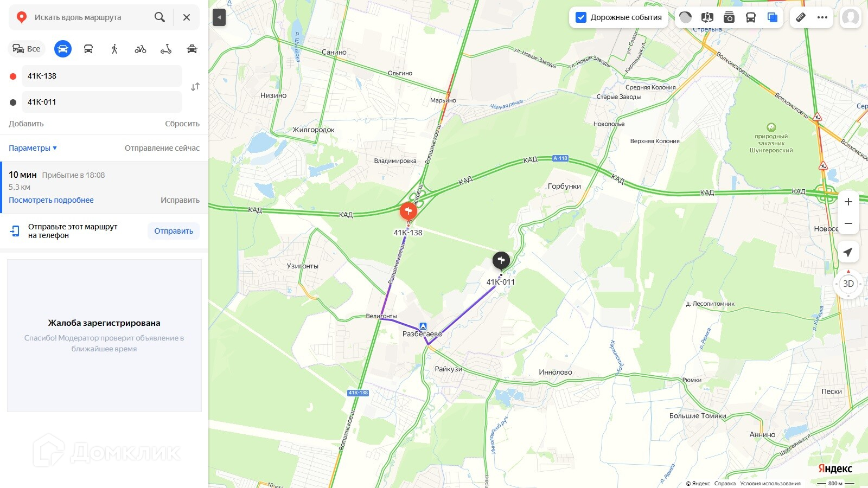This screenshot has width=868, height=488.
Task: Open the map layers switcher
Action: (x=773, y=17)
